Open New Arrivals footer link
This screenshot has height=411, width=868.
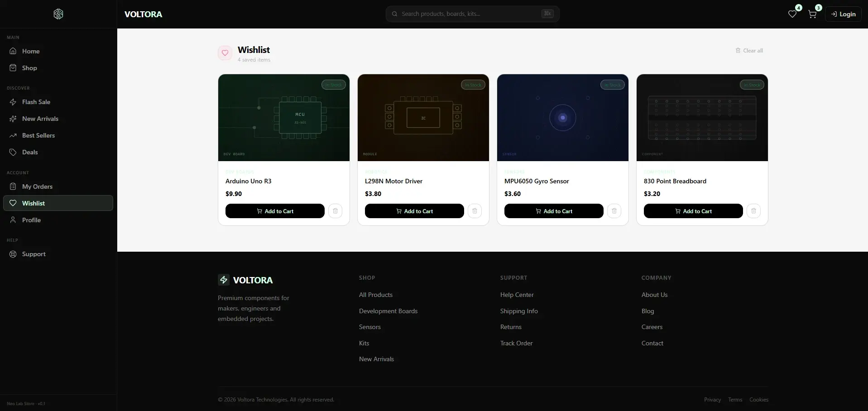pos(376,359)
